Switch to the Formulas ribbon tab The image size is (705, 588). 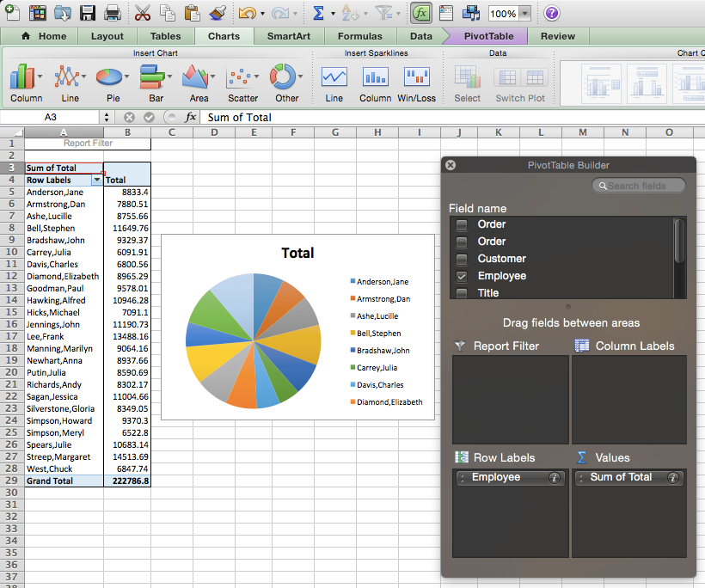tap(360, 36)
